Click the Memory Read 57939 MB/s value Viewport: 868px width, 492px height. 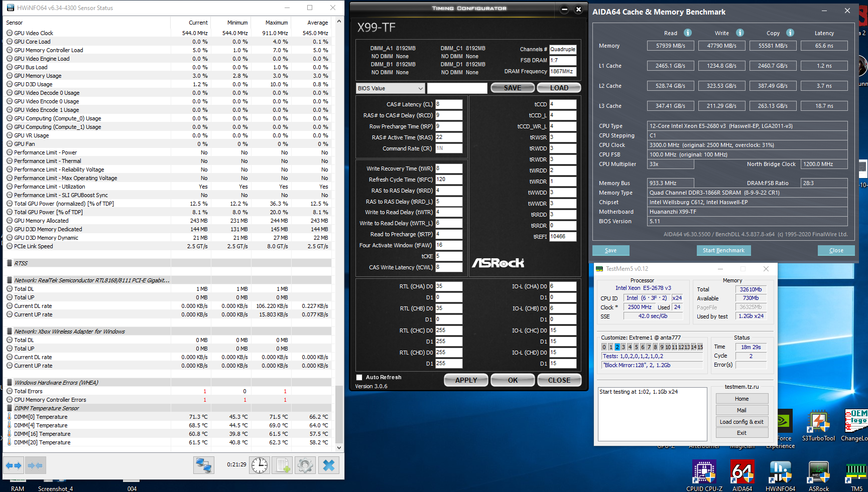[x=670, y=46]
